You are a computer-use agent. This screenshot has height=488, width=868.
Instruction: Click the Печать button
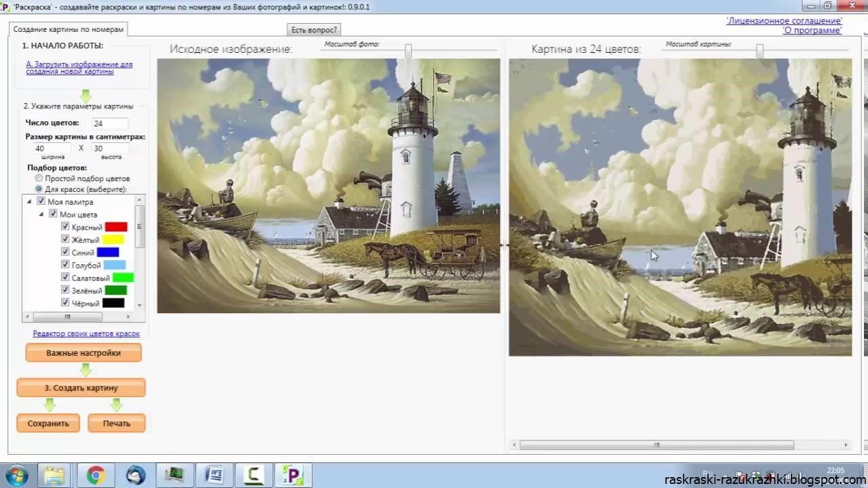117,423
